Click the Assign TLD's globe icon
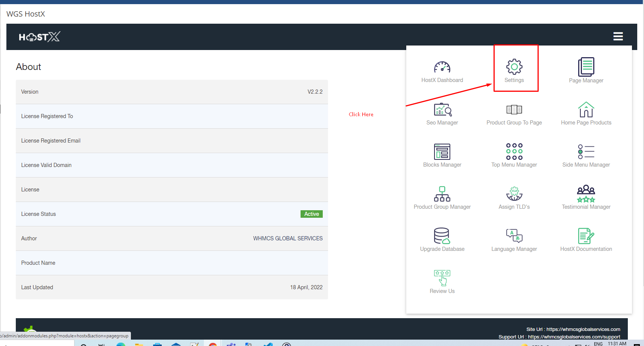The height and width of the screenshot is (346, 644). click(514, 194)
